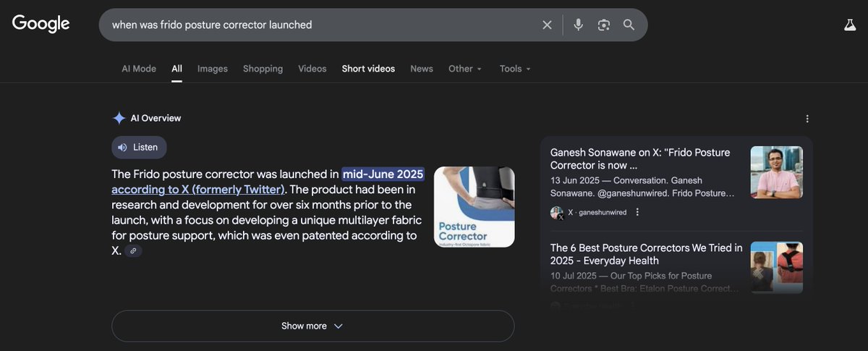Start voice search with microphone icon

click(x=578, y=25)
